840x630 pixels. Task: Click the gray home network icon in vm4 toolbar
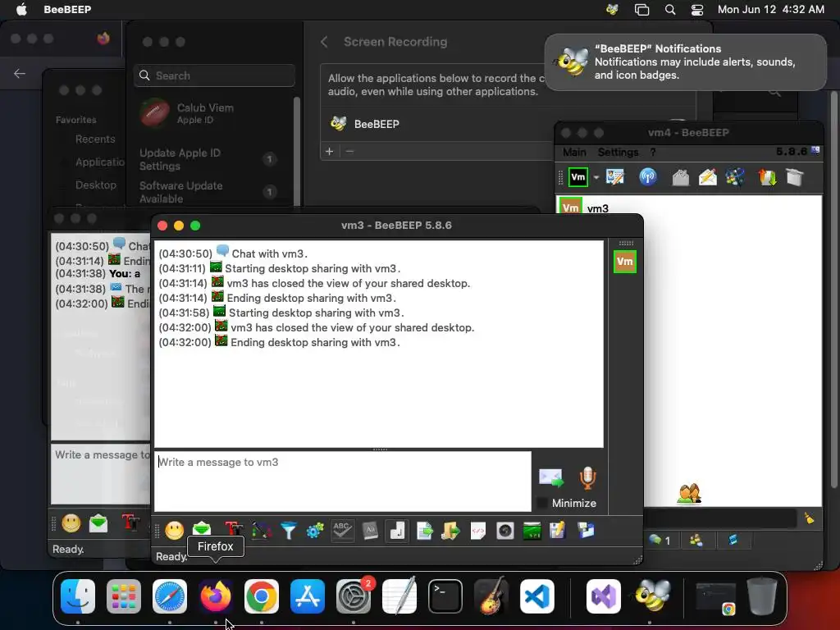click(680, 177)
